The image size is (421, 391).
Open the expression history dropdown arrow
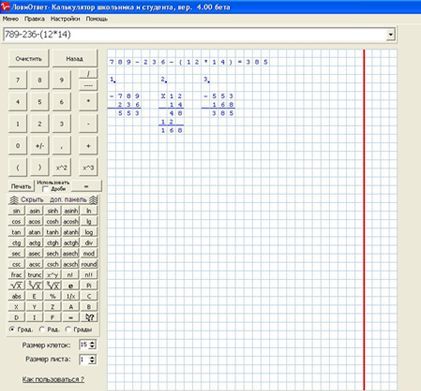(x=391, y=35)
